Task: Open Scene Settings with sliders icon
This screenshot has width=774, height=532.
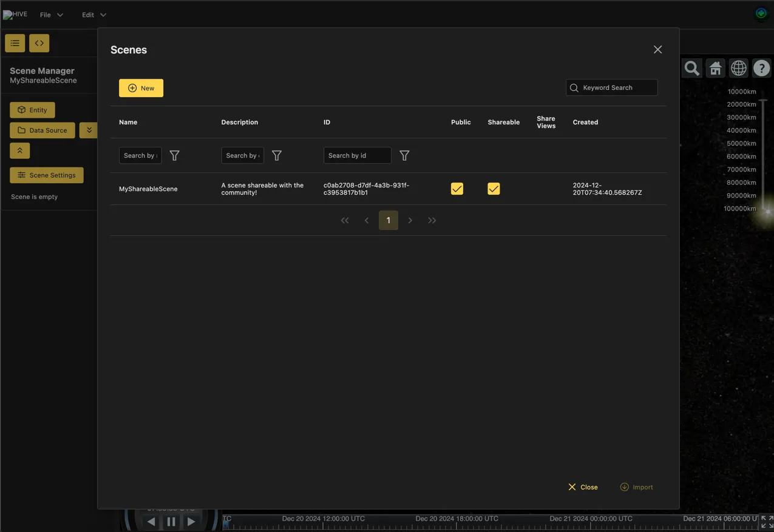Action: pyautogui.click(x=46, y=175)
